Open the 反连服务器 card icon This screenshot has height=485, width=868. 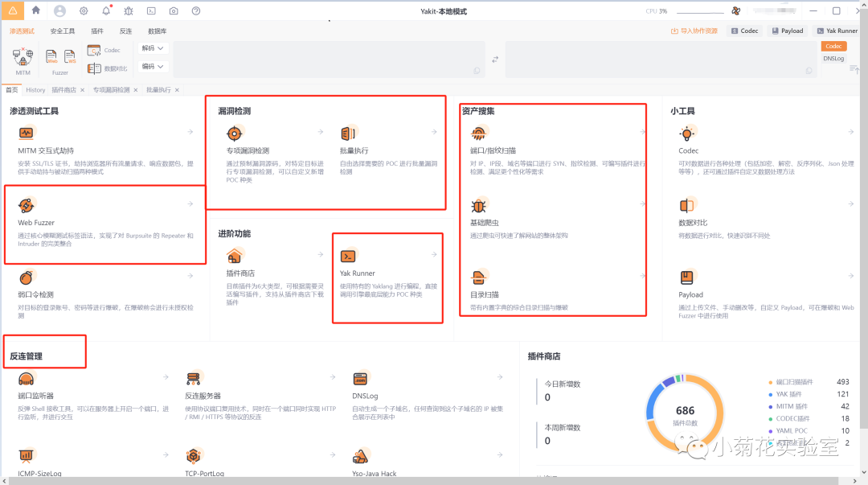tap(193, 379)
